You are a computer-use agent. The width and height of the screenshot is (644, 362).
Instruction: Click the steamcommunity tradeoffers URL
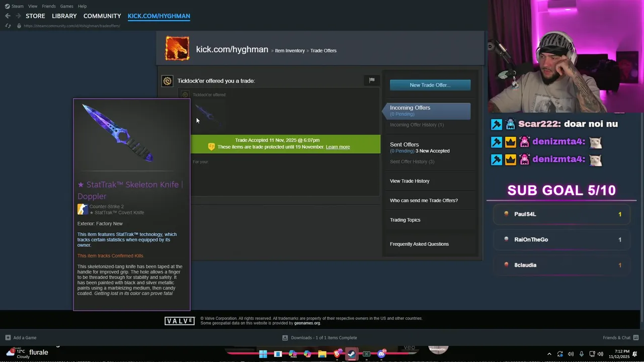72,26
